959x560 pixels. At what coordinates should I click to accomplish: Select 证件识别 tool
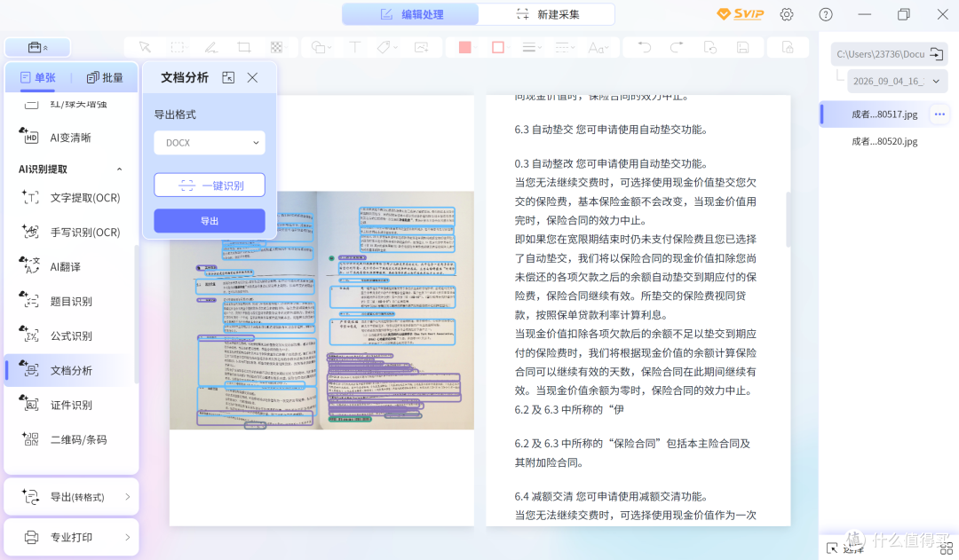tap(71, 405)
